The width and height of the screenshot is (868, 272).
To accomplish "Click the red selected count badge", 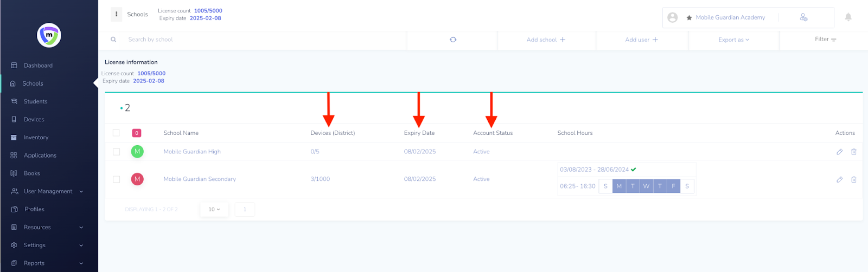I will pos(137,133).
